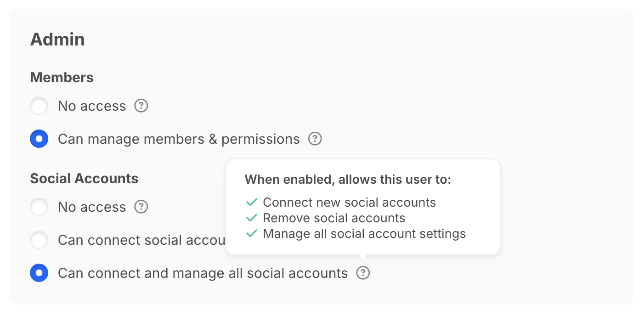Screen dimensions: 644x316
Task: Select the Can manage members & permissions radio button
Action: coord(39,139)
